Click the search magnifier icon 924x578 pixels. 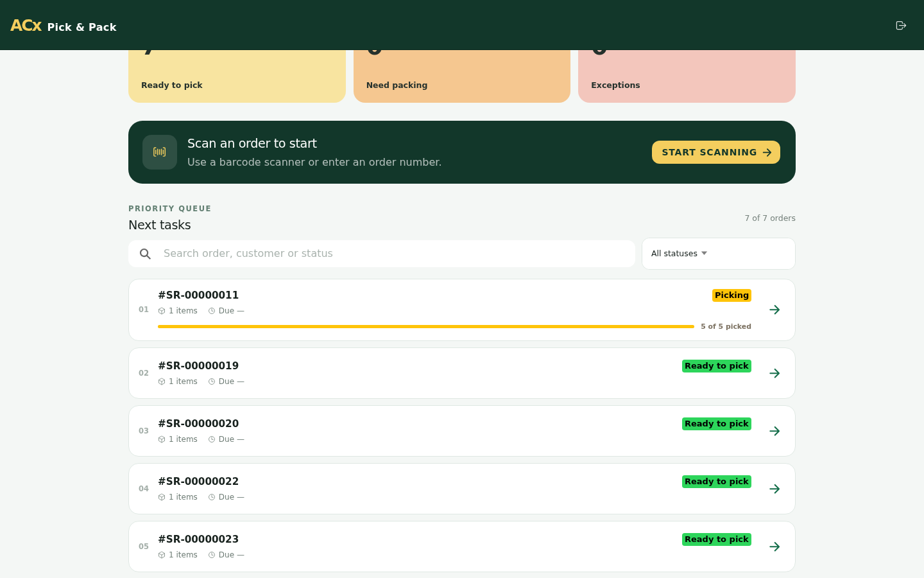point(146,254)
